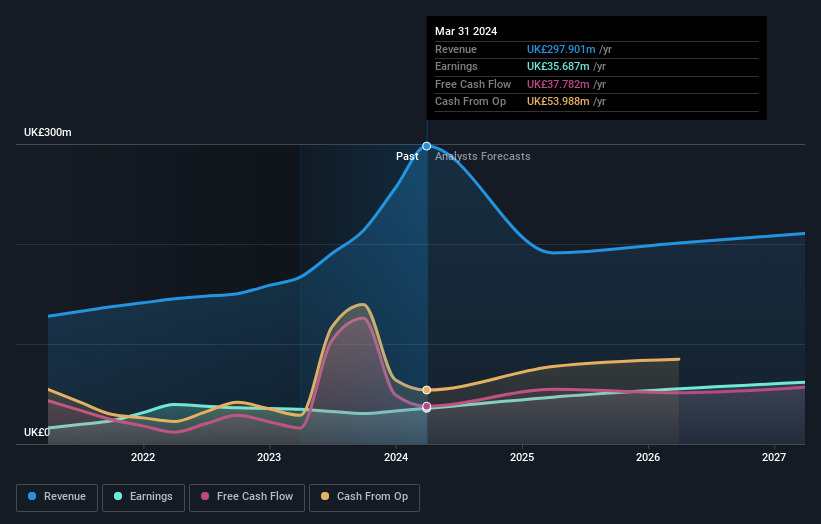
Task: Toggle the Cash From Op legend button
Action: click(364, 497)
